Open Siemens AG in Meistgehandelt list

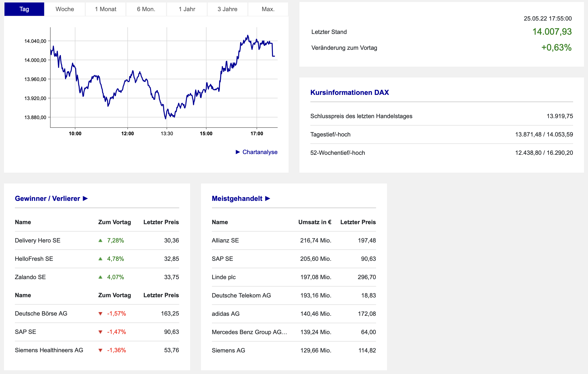(x=229, y=350)
